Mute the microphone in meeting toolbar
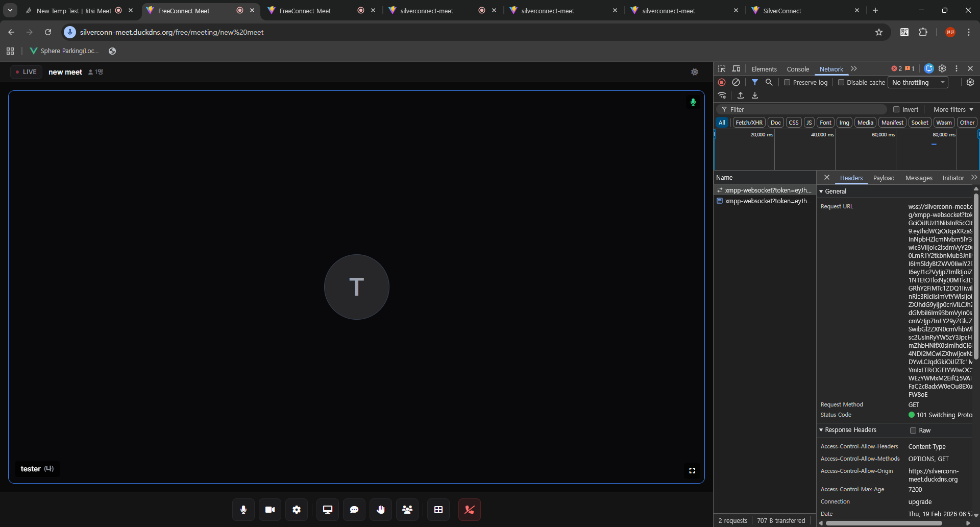Viewport: 980px width, 527px height. (243, 510)
